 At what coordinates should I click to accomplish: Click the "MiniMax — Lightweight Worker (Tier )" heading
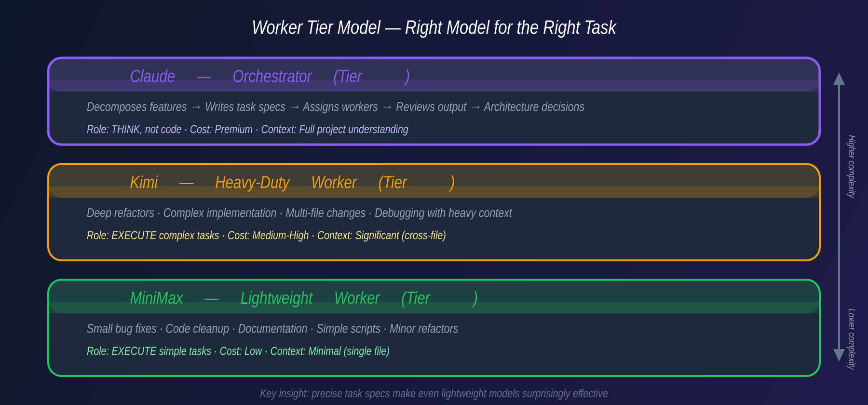coord(304,298)
